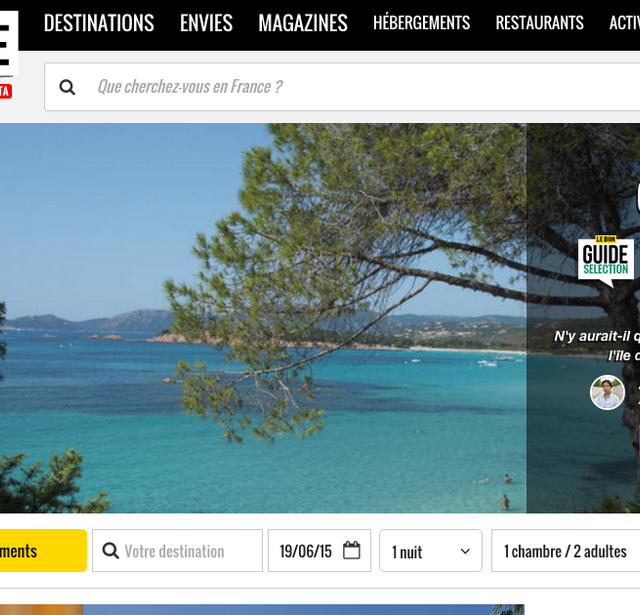Screen dimensions: 640x615
Task: Open date picker showing 19/06/15
Action: [x=319, y=551]
